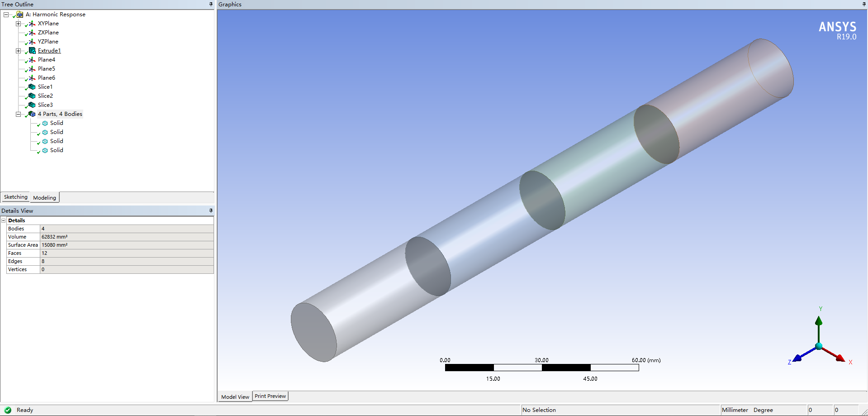Click the Faces value cell showing 12
This screenshot has width=868, height=416.
127,253
